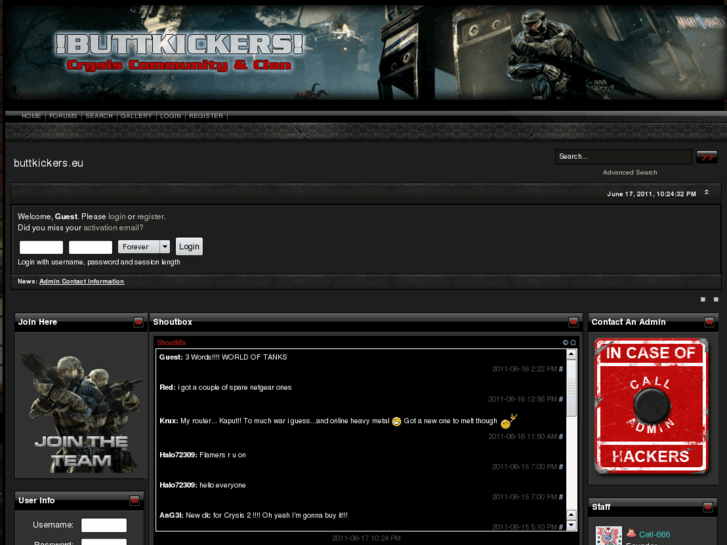Open the LOGIN menu item
The height and width of the screenshot is (545, 727).
coord(171,116)
